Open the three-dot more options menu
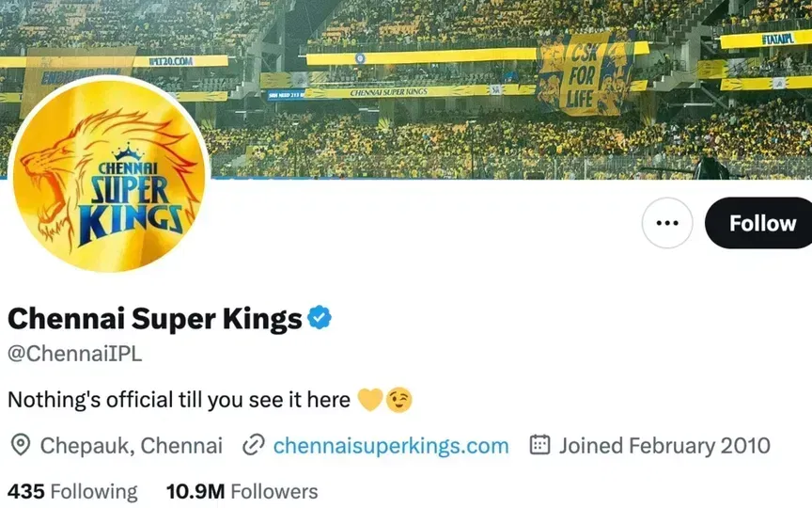Screen dimensions: 812x508 tap(667, 224)
